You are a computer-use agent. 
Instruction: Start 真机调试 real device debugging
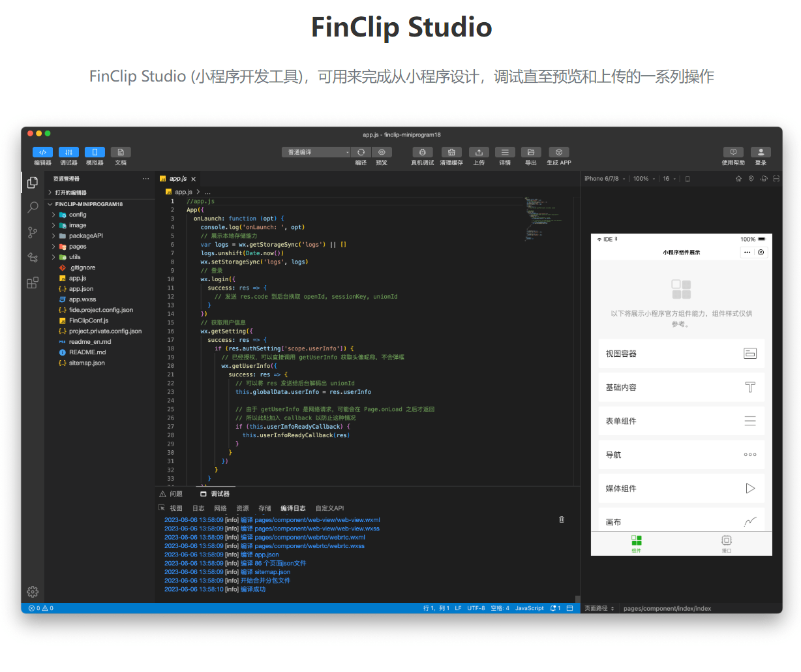coord(422,152)
